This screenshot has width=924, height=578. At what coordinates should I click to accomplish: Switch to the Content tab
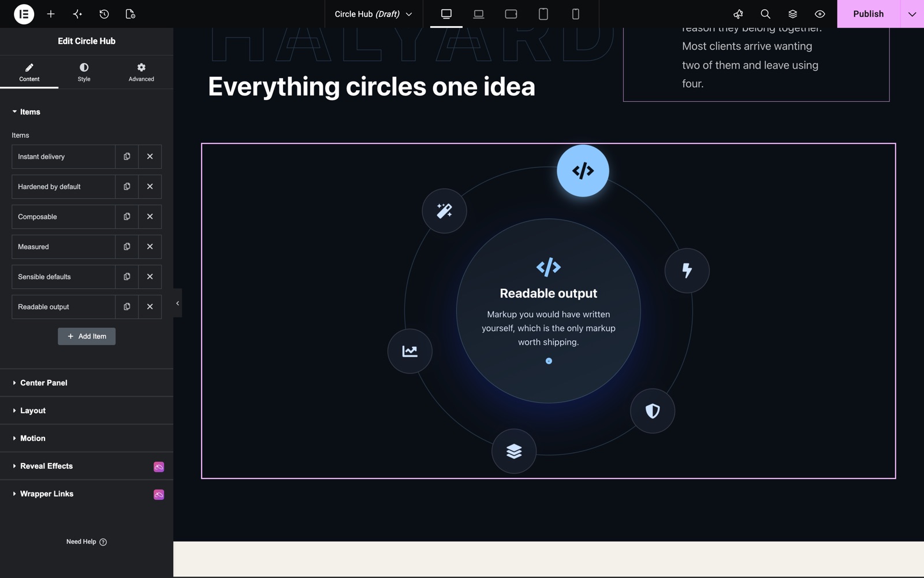coord(29,72)
